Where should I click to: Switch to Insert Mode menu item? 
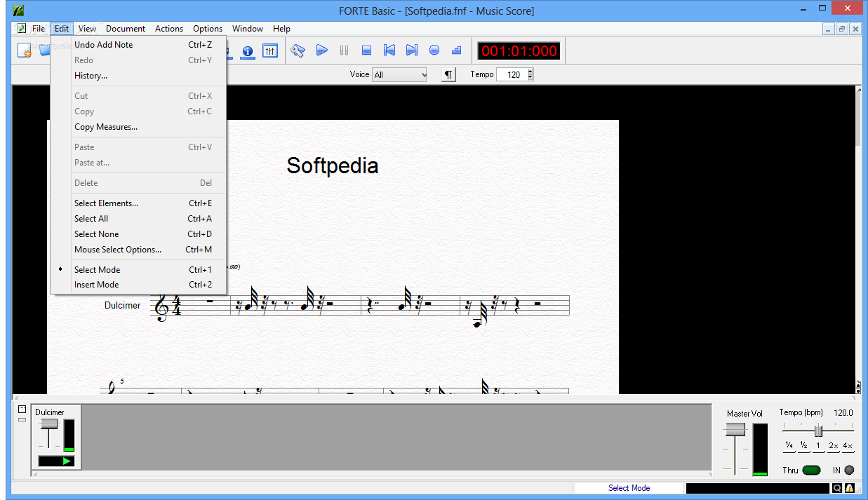pos(138,285)
